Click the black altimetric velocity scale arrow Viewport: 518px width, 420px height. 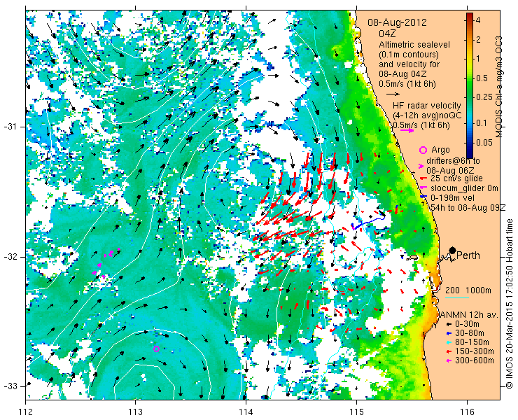[x=393, y=94]
